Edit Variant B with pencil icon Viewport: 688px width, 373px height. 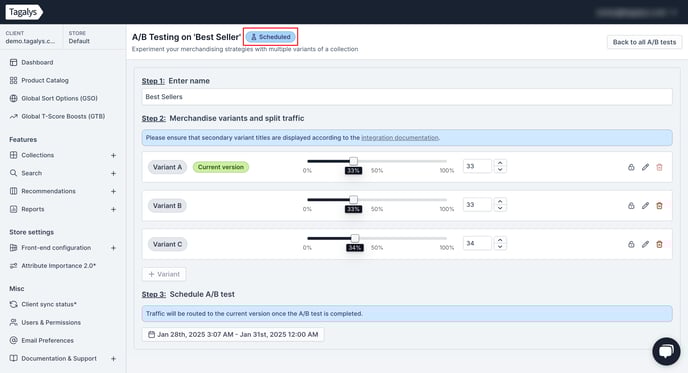645,205
